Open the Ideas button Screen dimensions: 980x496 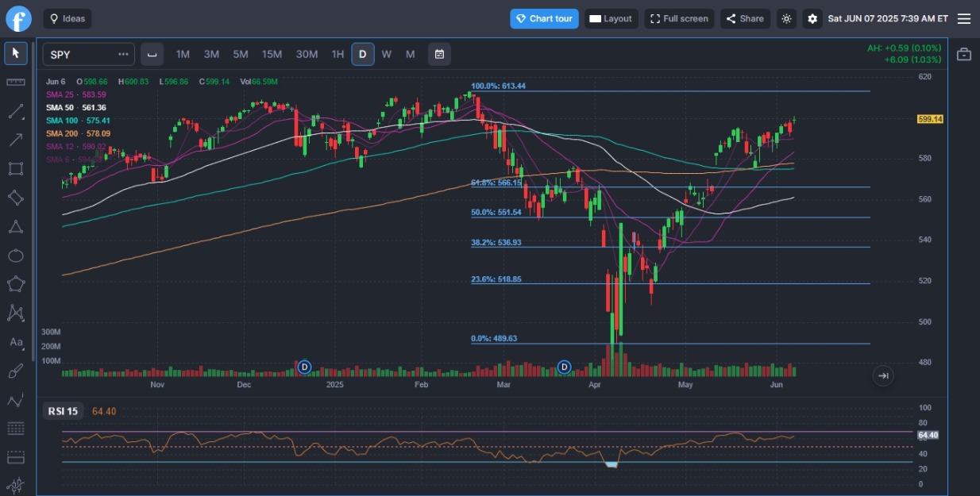coord(68,18)
